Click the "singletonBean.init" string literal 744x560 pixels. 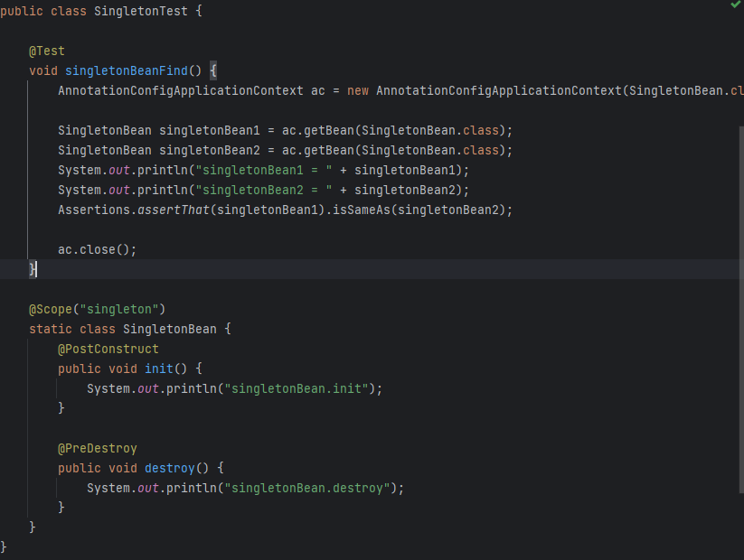click(x=297, y=388)
